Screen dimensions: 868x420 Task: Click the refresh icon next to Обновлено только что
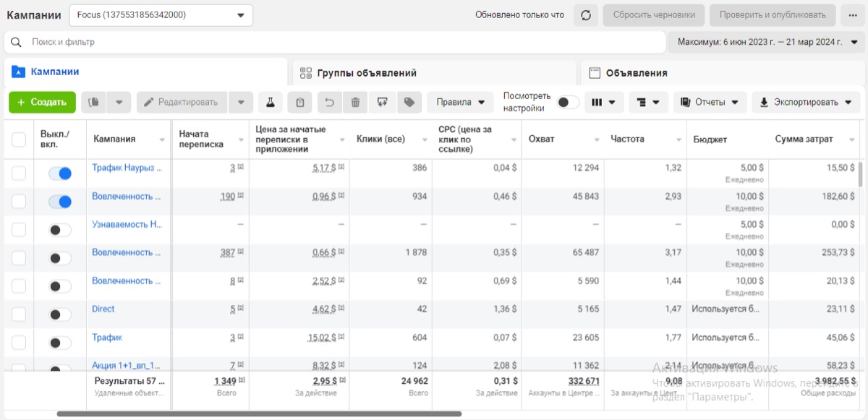point(586,15)
